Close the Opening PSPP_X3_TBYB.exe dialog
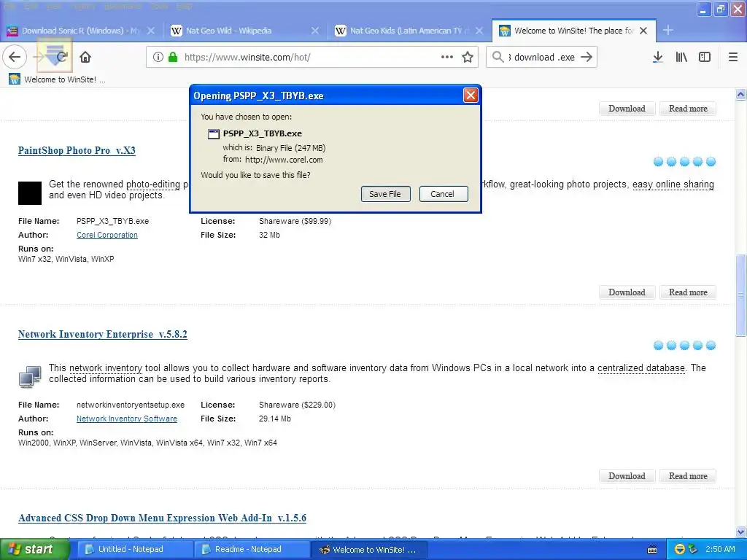The height and width of the screenshot is (560, 747). [471, 96]
